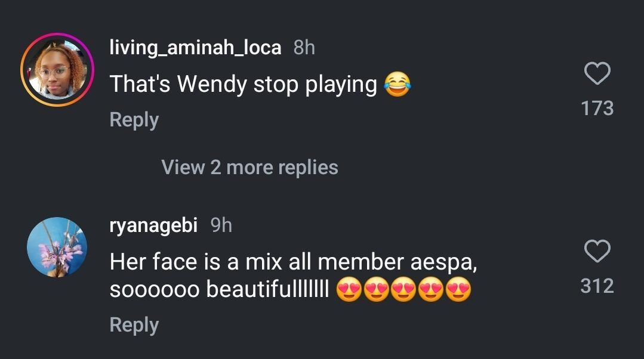The height and width of the screenshot is (359, 644).
Task: Select the "Her face is a mix" line
Action: (x=292, y=262)
